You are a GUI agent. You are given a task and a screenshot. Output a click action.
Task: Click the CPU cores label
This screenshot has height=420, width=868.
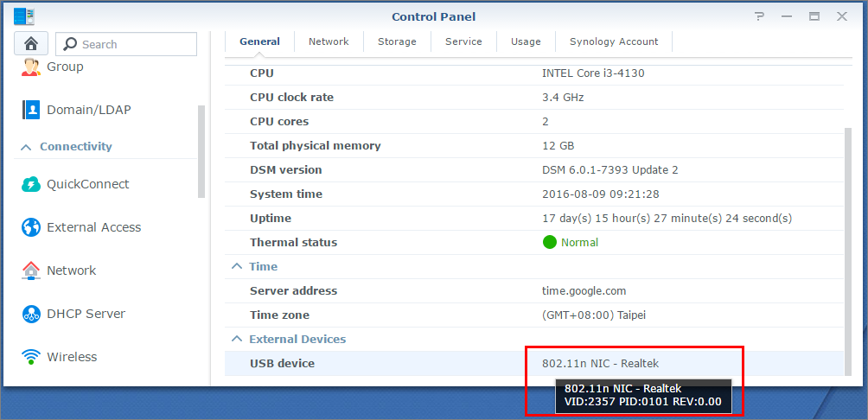(279, 121)
